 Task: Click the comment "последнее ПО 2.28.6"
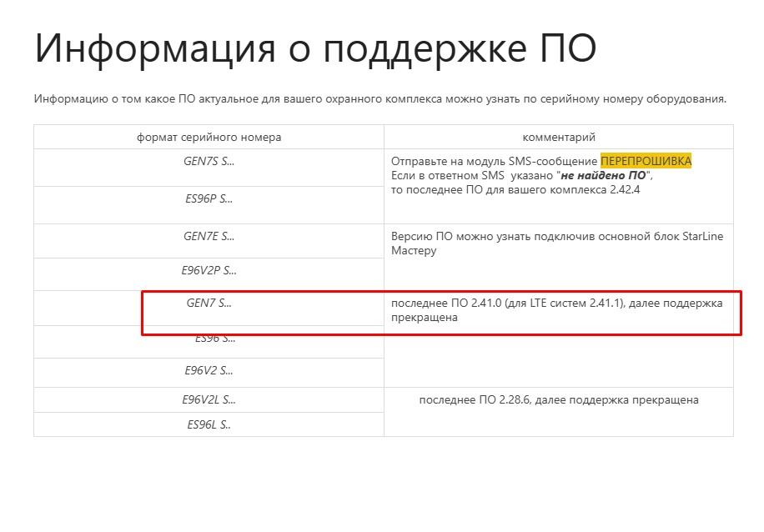(x=558, y=400)
